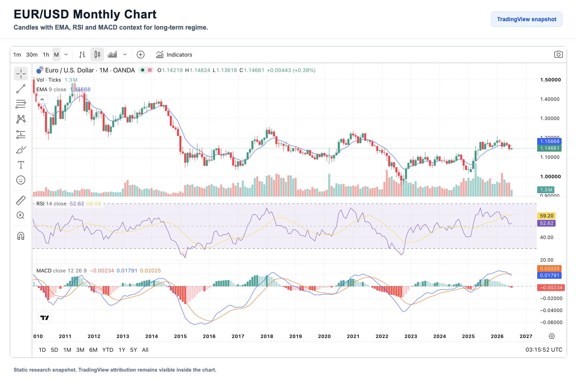Set date range to 1Y
Image resolution: width=576 pixels, height=392 pixels.
[122, 350]
